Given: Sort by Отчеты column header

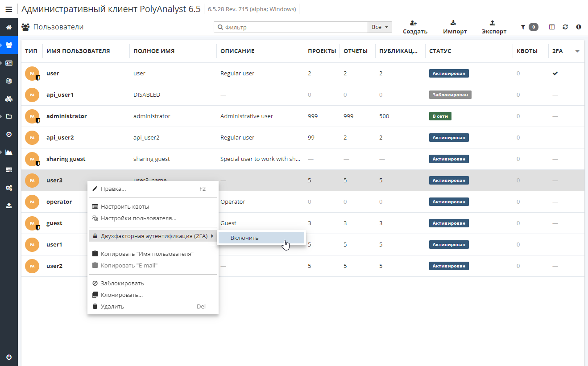Looking at the screenshot, I should pyautogui.click(x=356, y=51).
